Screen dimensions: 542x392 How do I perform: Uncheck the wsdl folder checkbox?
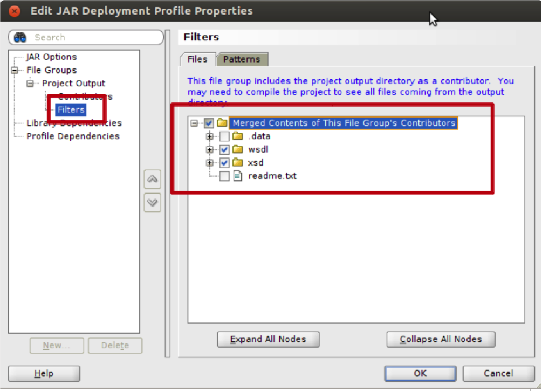pyautogui.click(x=224, y=149)
